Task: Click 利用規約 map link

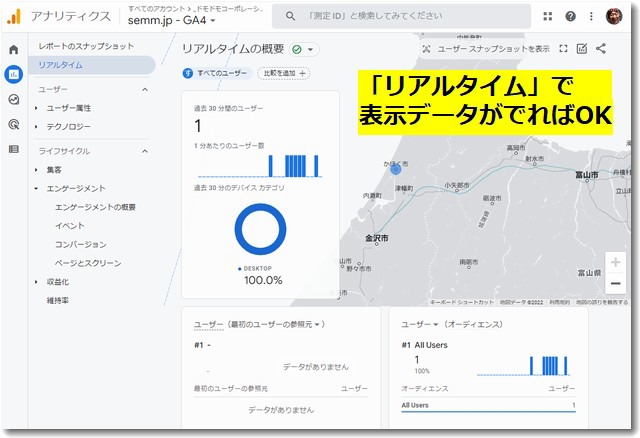Action: (559, 302)
